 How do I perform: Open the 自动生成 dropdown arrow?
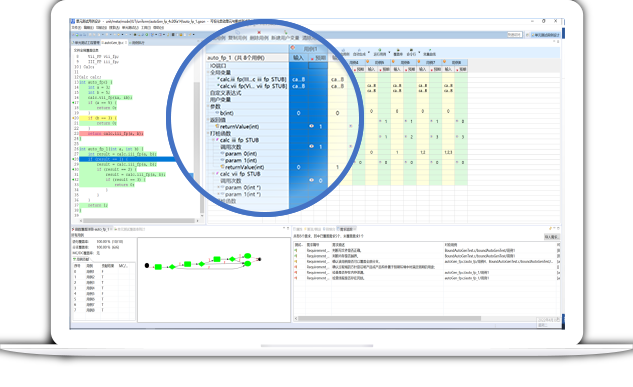coord(368,52)
